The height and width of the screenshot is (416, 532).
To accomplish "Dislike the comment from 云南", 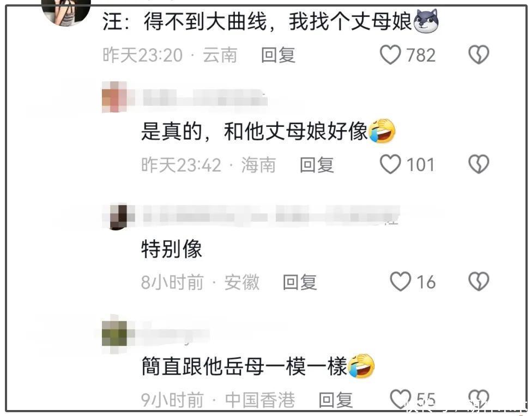I will (479, 55).
